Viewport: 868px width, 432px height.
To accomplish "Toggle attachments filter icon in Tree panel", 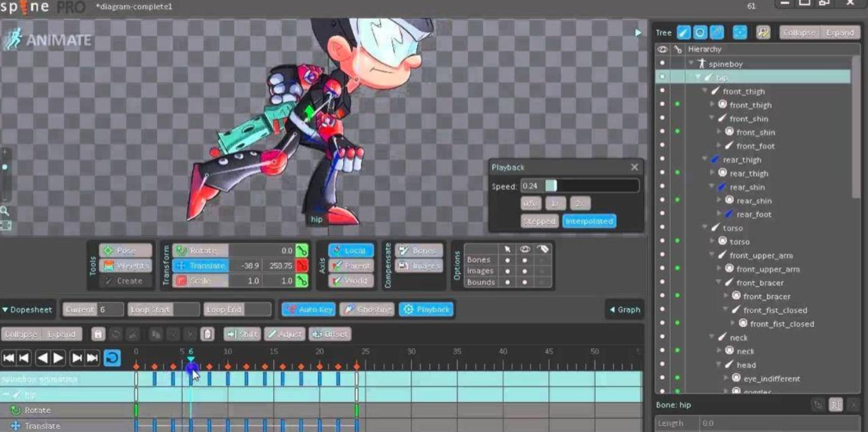I will coord(717,33).
